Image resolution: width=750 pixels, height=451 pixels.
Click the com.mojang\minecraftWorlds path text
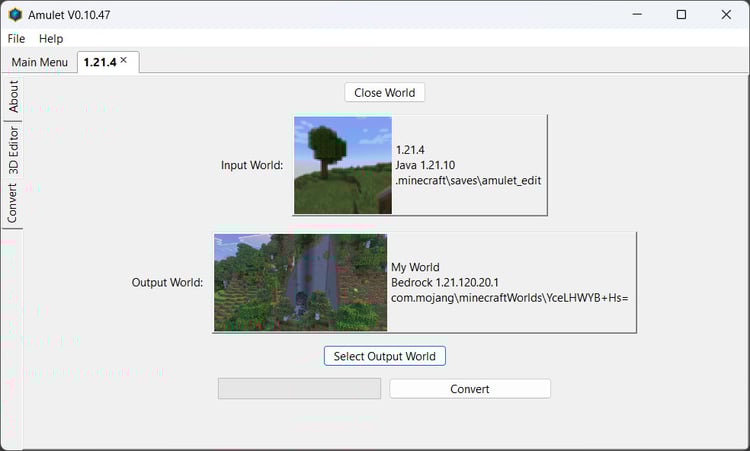pyautogui.click(x=509, y=298)
